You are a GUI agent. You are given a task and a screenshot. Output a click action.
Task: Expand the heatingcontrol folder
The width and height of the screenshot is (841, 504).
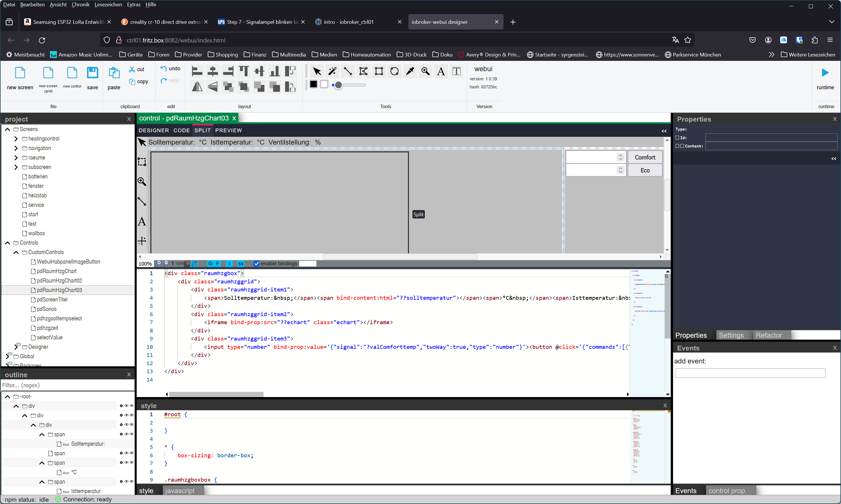[16, 139]
